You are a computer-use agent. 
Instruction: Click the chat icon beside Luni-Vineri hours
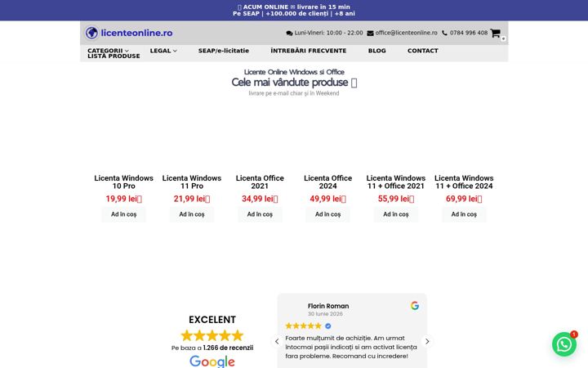click(289, 33)
